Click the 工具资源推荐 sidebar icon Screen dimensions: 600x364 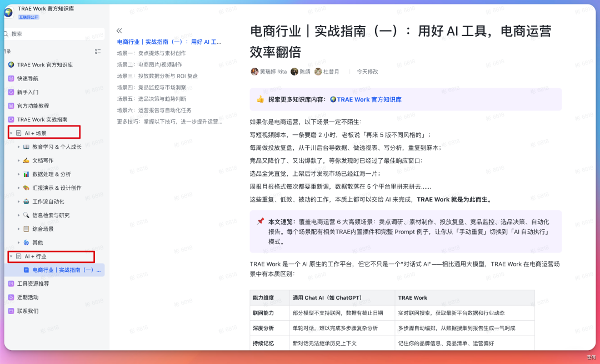pyautogui.click(x=11, y=284)
